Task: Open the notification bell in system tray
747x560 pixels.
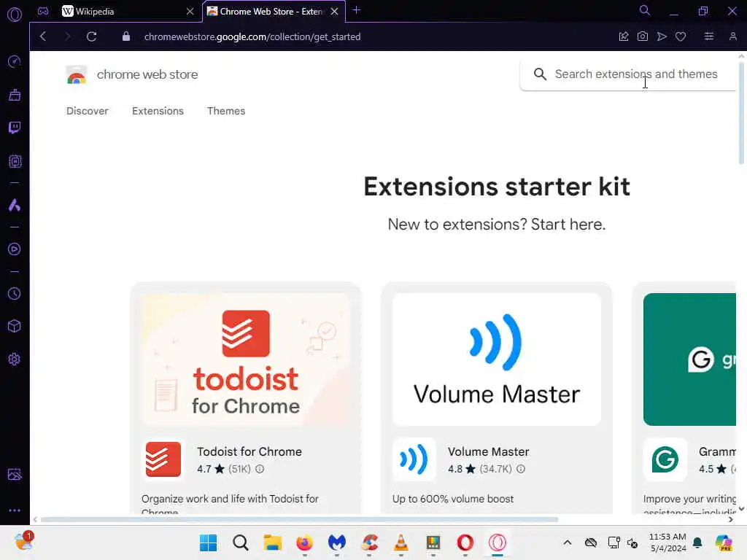Action: click(x=697, y=542)
